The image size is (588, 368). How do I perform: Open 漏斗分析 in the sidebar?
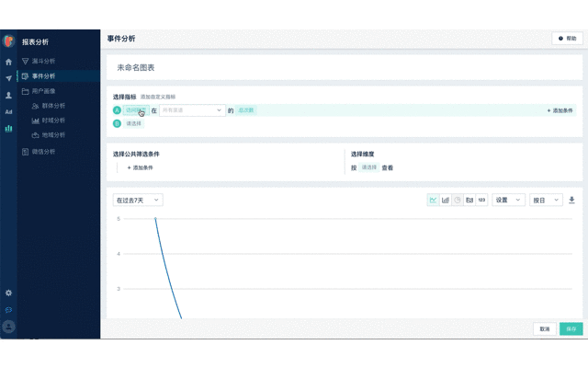43,61
